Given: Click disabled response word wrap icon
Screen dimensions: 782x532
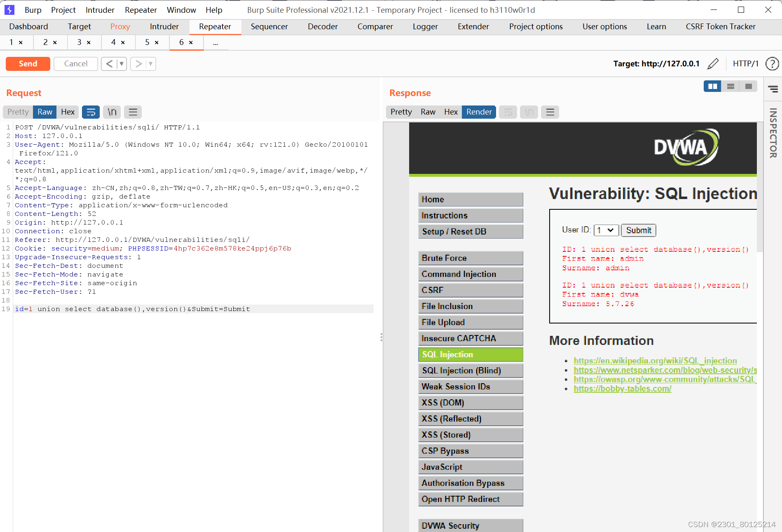Looking at the screenshot, I should [x=508, y=112].
